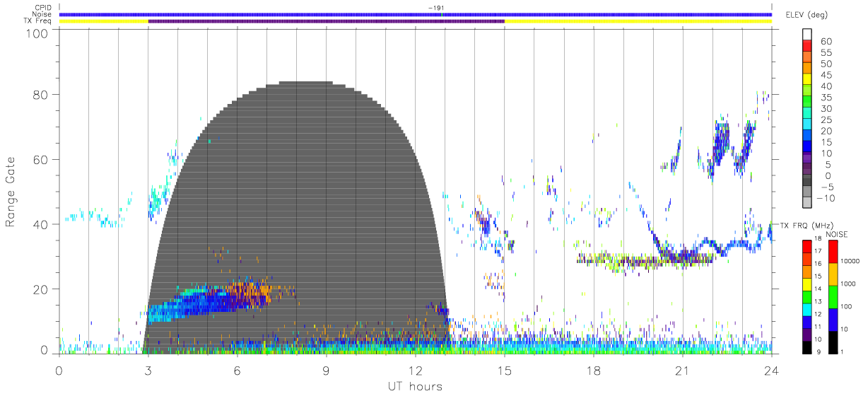The image size is (868, 401).
Task: Pick the green swatch in NOISE colorbar
Action: (x=833, y=296)
